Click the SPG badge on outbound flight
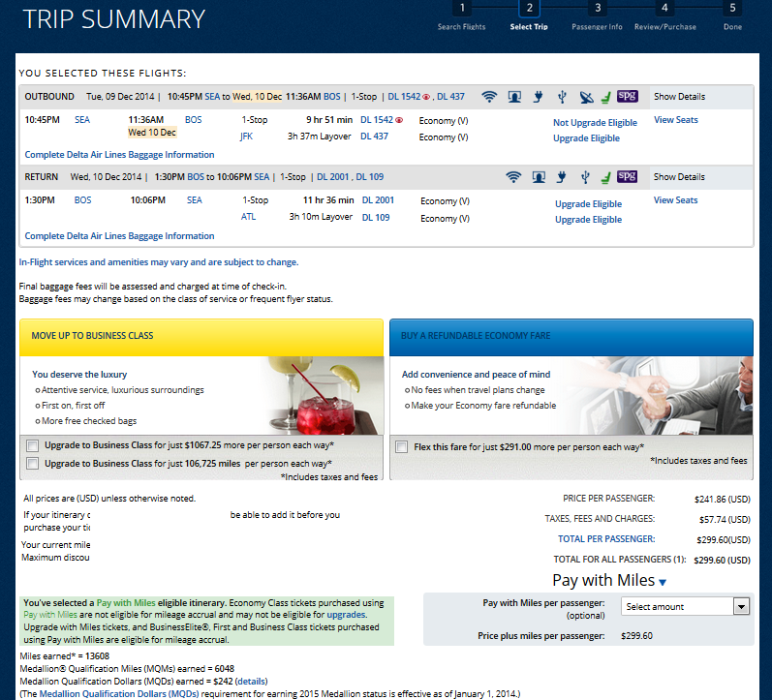Viewport: 772px width, 700px height. tap(628, 96)
